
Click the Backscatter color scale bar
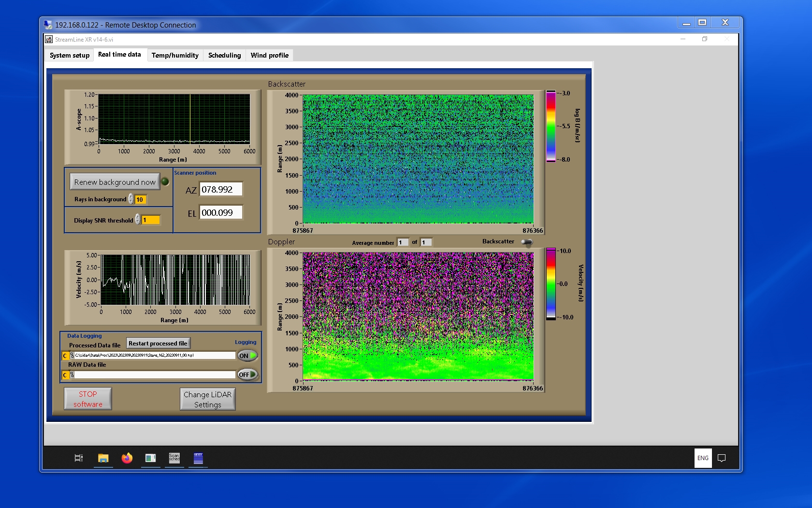coord(551,126)
